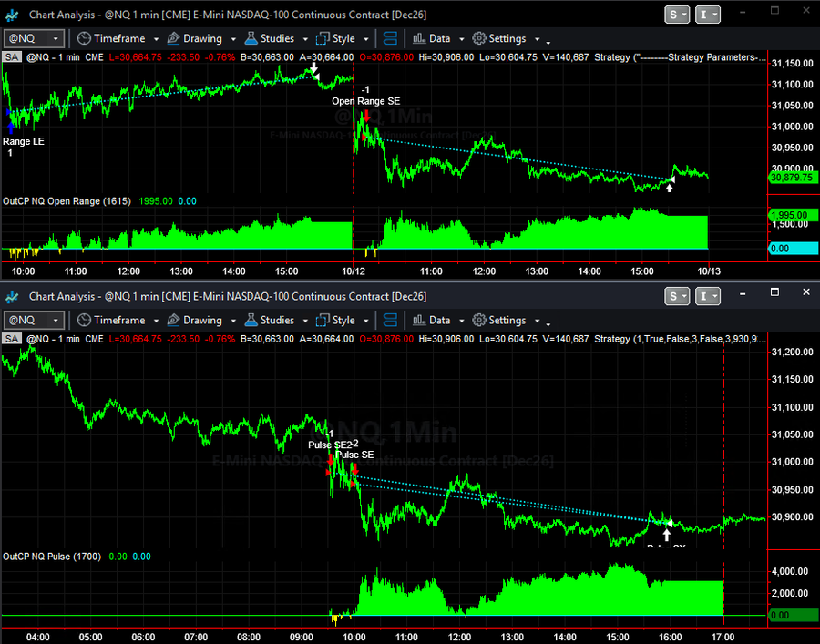Click Strategy (1,True,False,3...) text in bottom status line
Viewport: 820px width, 644px height.
coord(680,339)
